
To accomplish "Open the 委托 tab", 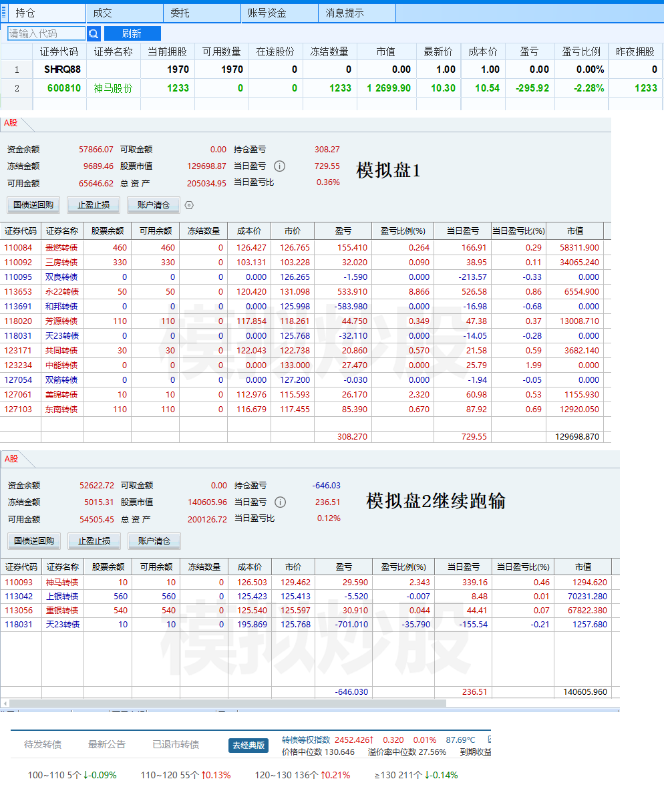I will pos(180,13).
